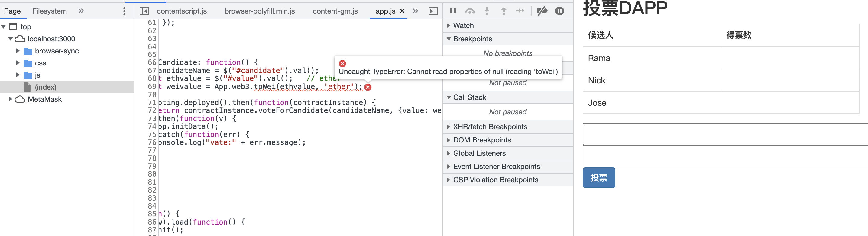Click the hide navigator sidebar icon
This screenshot has height=236, width=868.
(x=144, y=11)
